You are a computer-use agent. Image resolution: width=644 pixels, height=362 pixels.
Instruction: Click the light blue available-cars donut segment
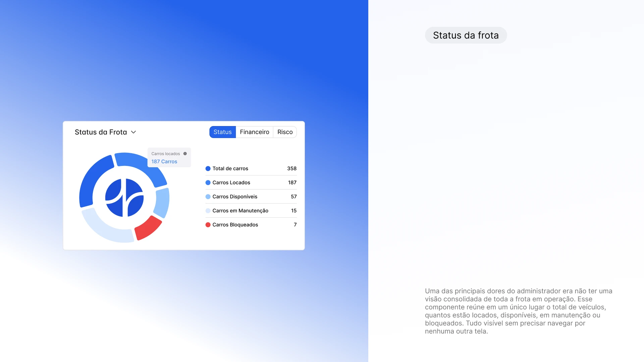coord(162,203)
